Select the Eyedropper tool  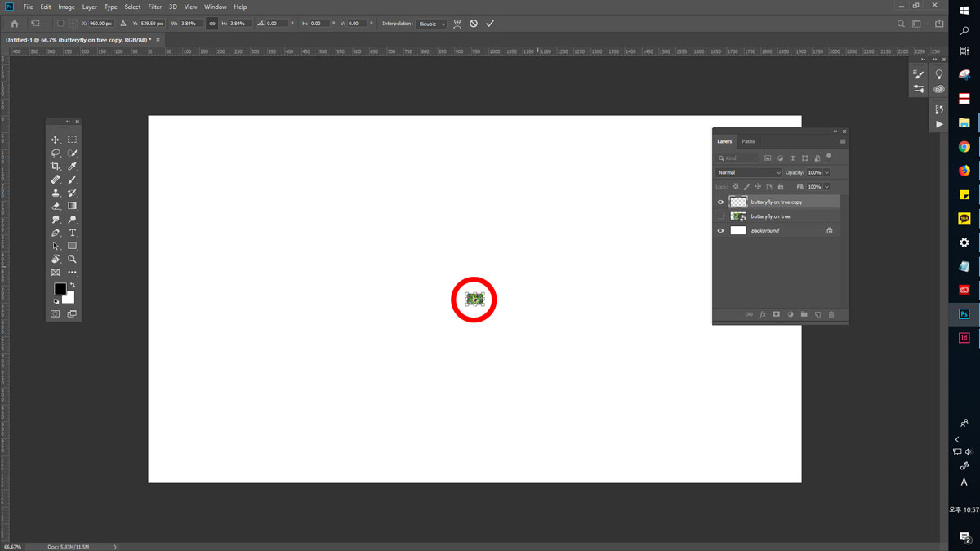click(72, 167)
